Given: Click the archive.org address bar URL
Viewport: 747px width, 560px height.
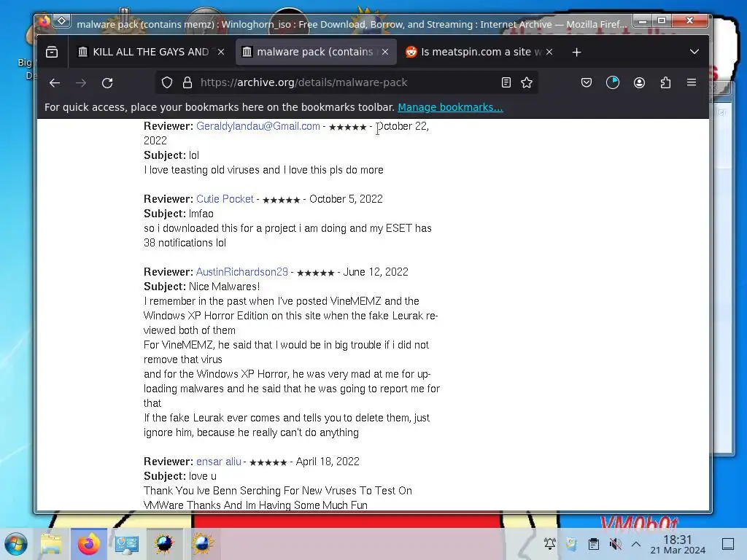Looking at the screenshot, I should click(304, 82).
